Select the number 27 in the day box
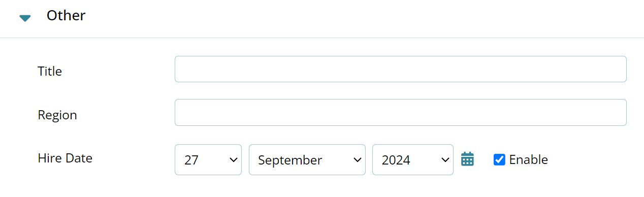 point(191,160)
